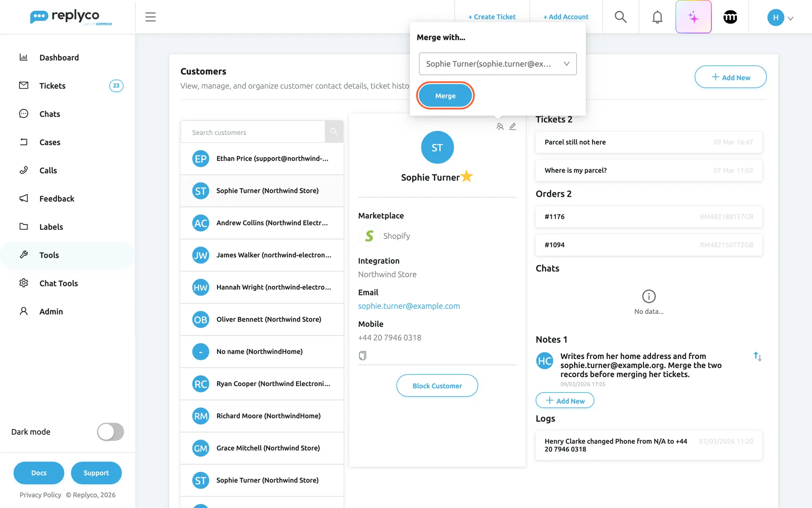Select Tools in sidebar

(68, 255)
